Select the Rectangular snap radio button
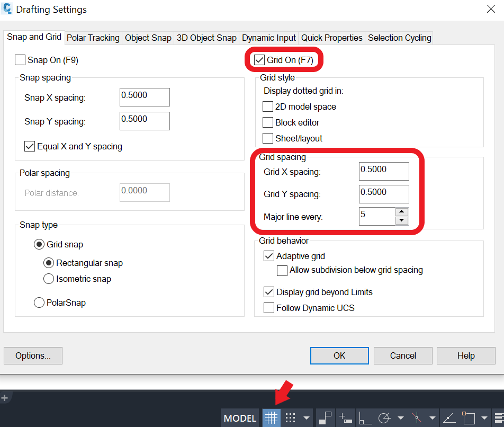 click(x=49, y=263)
